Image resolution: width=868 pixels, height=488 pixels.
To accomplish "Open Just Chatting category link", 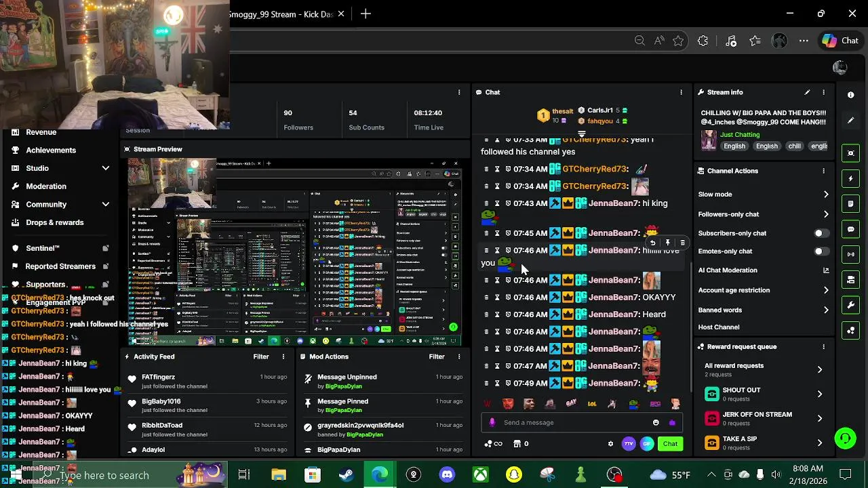I will [740, 135].
